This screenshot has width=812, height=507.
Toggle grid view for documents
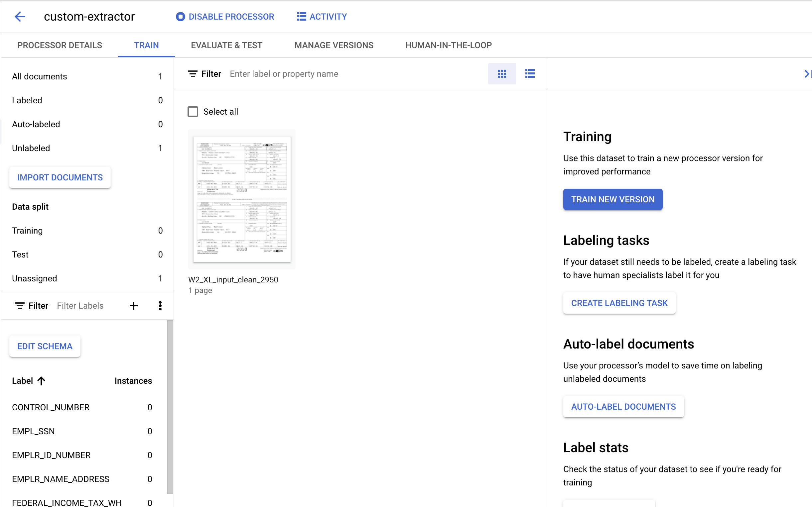pyautogui.click(x=502, y=74)
